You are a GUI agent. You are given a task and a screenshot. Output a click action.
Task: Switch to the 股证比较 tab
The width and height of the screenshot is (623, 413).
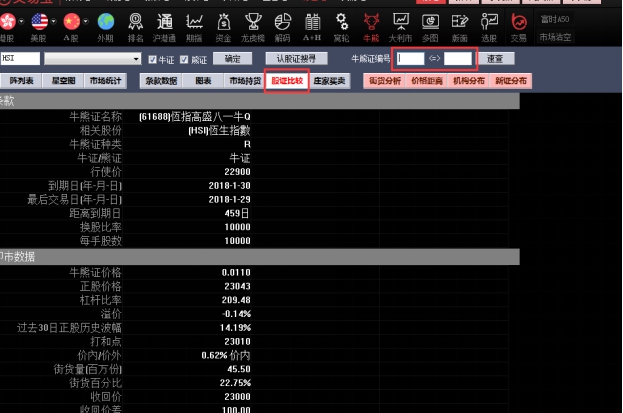[x=286, y=80]
